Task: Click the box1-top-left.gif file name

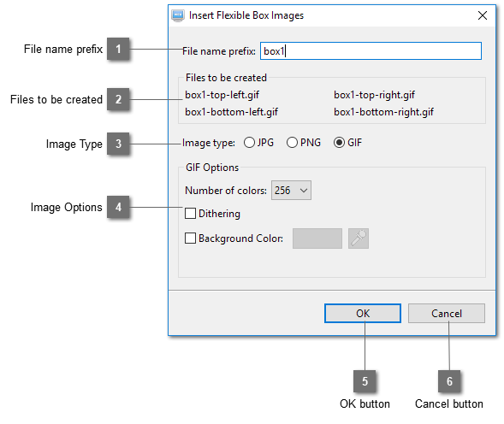Action: 222,95
